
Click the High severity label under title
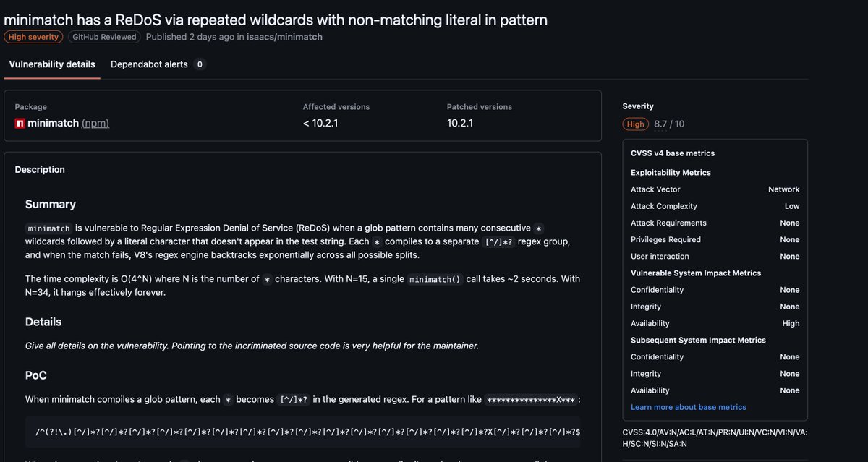(x=33, y=37)
